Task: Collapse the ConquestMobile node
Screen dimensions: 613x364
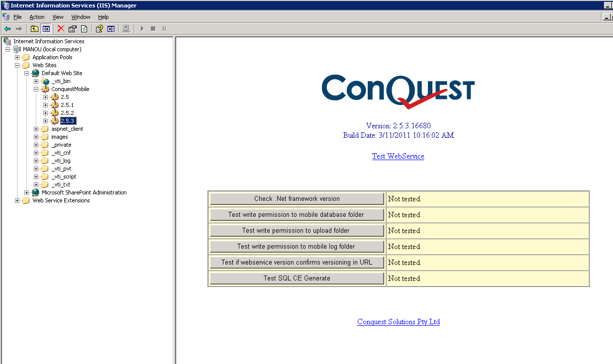Action: 36,89
